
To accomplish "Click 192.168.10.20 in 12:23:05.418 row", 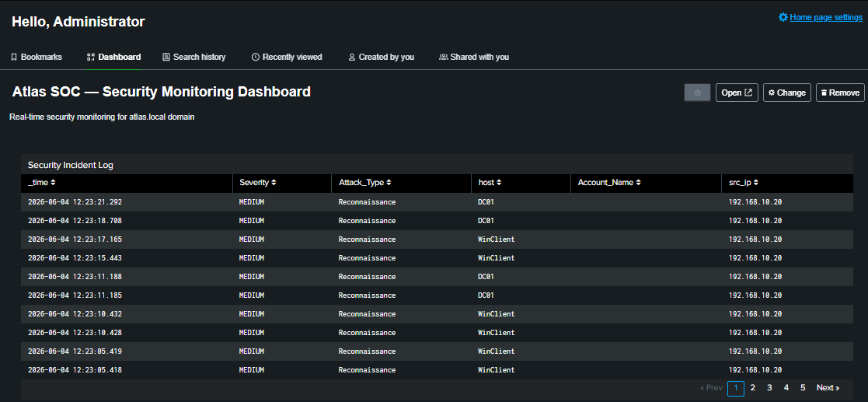I will 755,370.
